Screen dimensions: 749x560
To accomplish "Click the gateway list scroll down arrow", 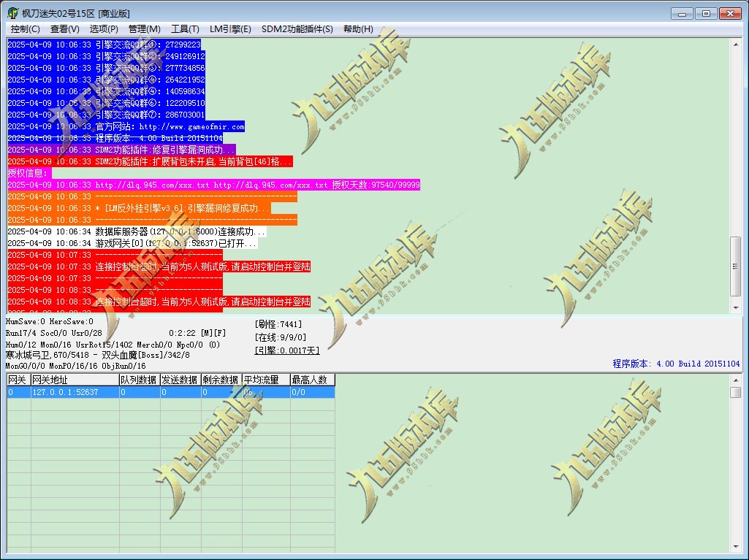I will pyautogui.click(x=736, y=547).
